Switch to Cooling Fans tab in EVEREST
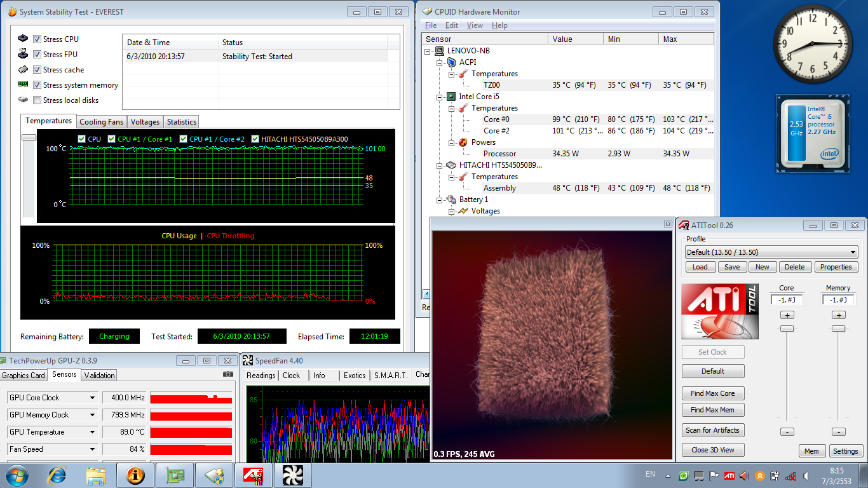 point(102,122)
